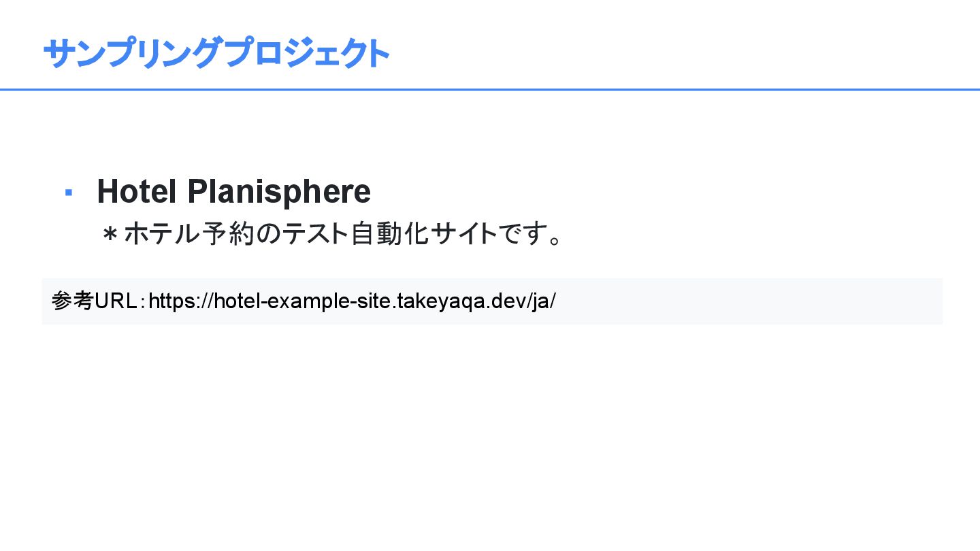Open the hotel-example-site.takeyaqa.dev link
Image resolution: width=980 pixels, height=551 pixels.
[x=351, y=301]
